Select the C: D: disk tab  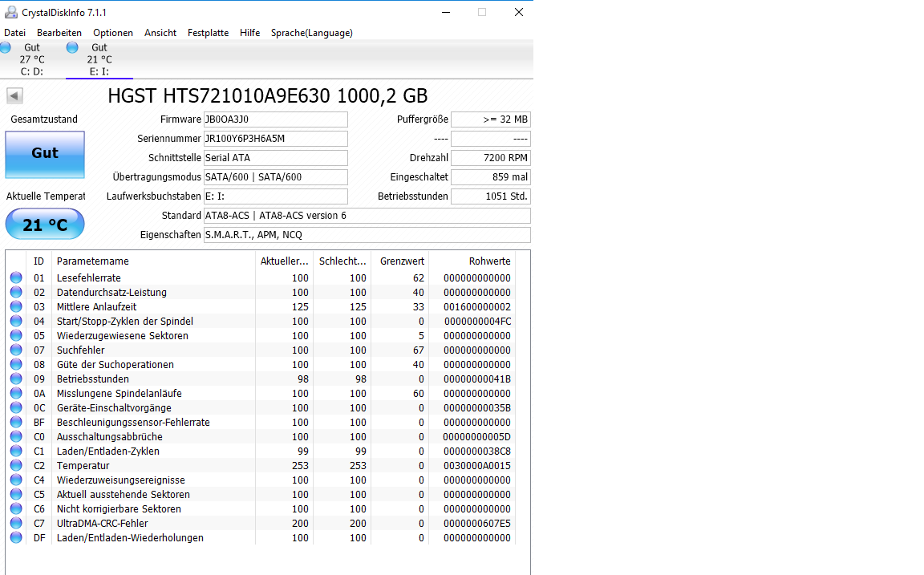32,59
